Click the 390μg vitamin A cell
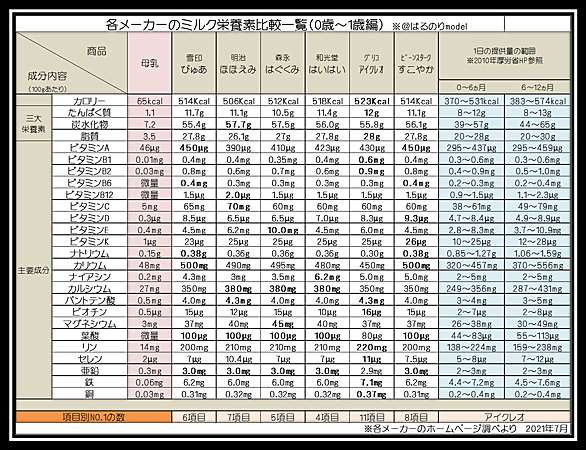Viewport: 586px width, 450px height. pyautogui.click(x=238, y=148)
